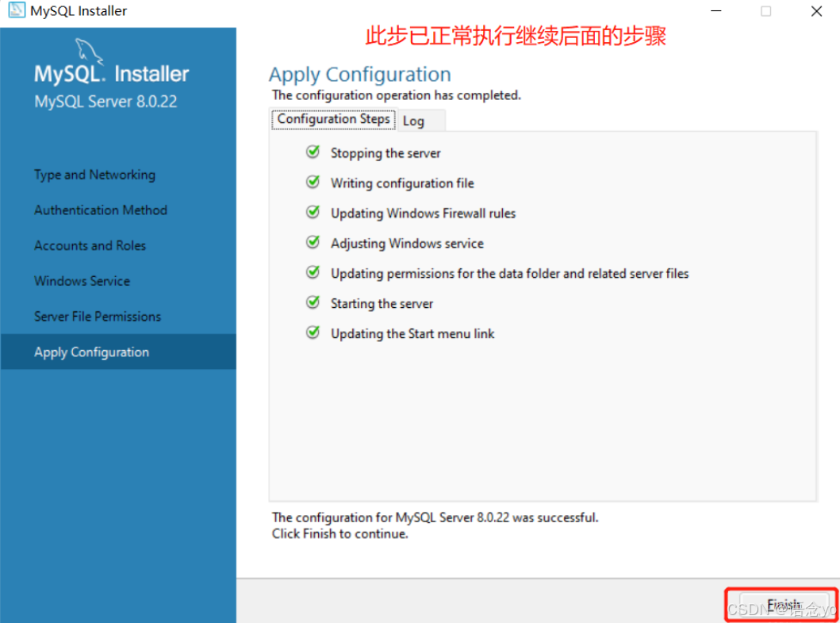Click the MySQL Installer title bar icon
The width and height of the screenshot is (840, 623).
click(17, 10)
